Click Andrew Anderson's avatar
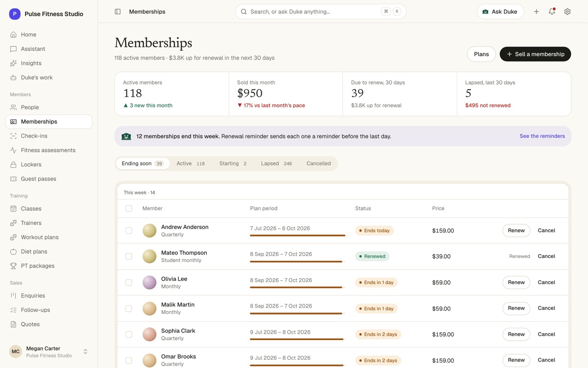588x368 pixels. point(149,231)
